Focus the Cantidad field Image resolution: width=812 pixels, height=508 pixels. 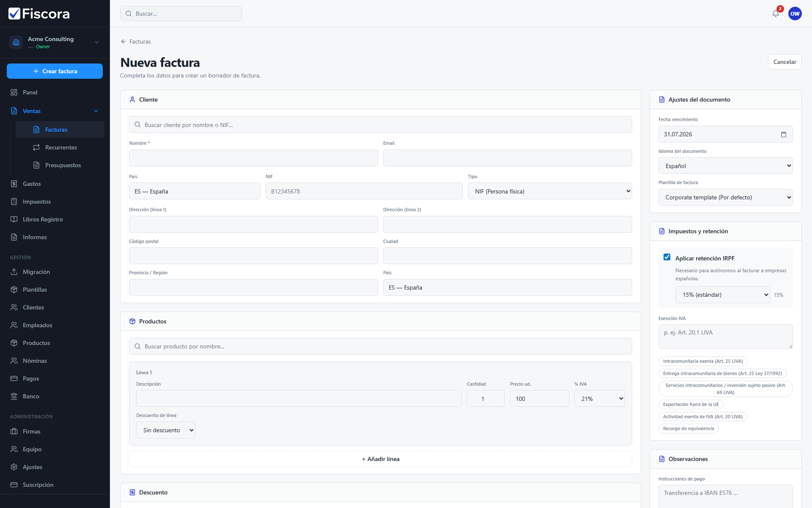coord(486,399)
